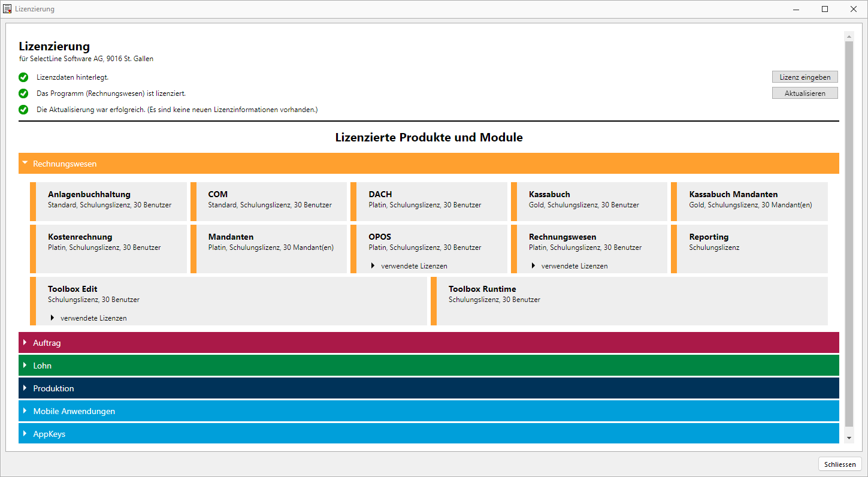Select the Reporting card title
868x477 pixels.
click(709, 237)
